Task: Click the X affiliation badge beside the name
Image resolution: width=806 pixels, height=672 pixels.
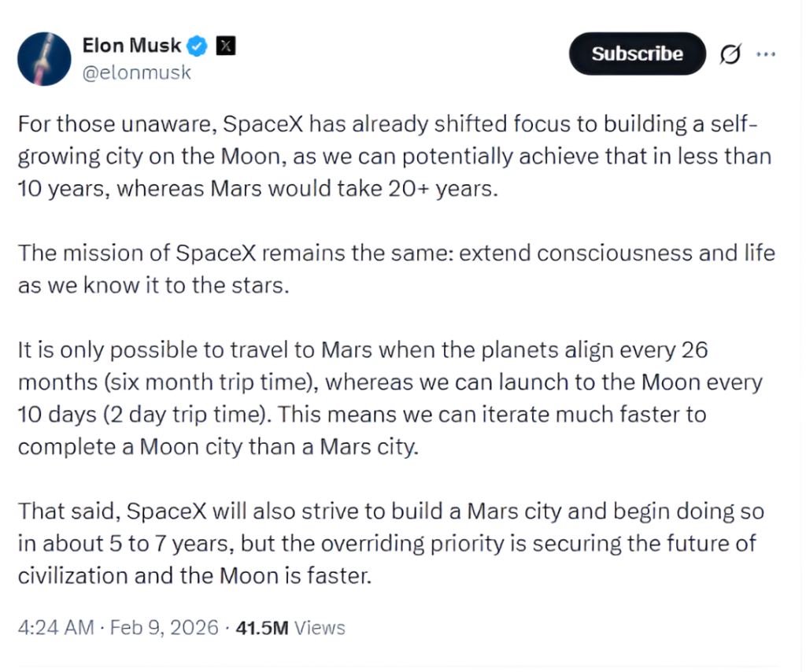Action: tap(225, 46)
